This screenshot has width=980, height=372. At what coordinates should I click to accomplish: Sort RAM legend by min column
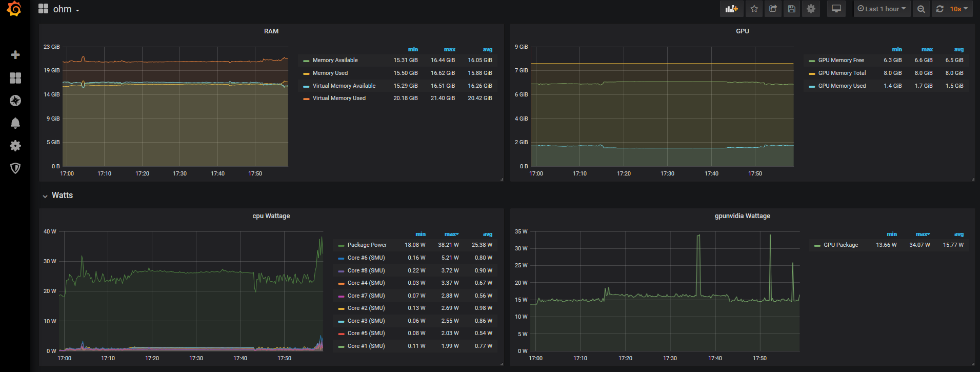413,49
